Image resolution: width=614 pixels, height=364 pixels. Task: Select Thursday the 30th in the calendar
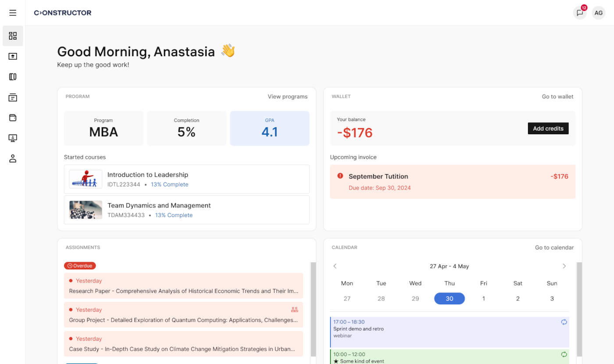[449, 298]
